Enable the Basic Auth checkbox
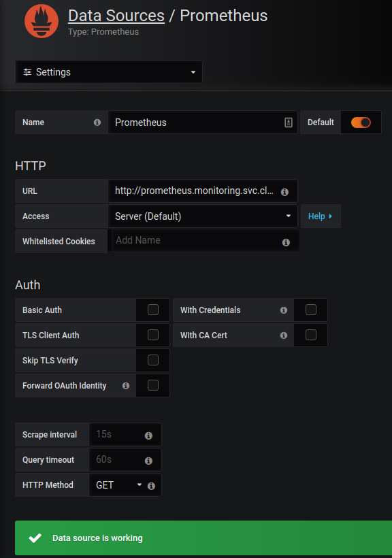This screenshot has height=558, width=392. 153,310
